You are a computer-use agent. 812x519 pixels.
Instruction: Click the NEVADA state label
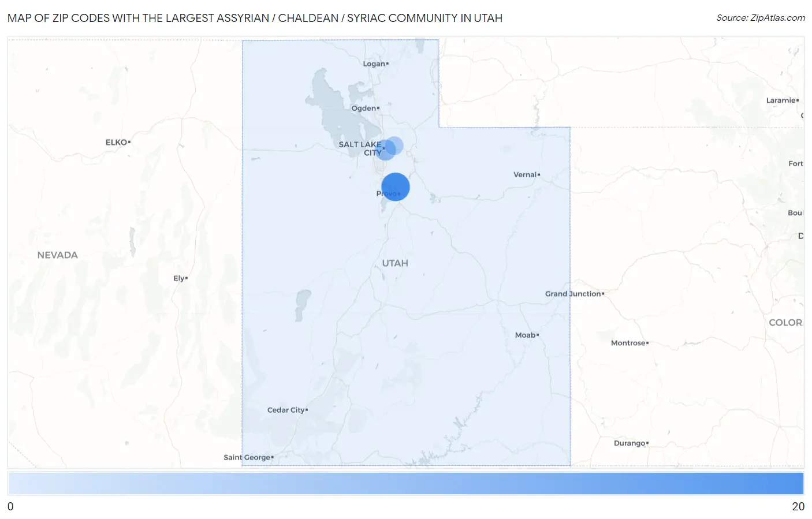[57, 255]
